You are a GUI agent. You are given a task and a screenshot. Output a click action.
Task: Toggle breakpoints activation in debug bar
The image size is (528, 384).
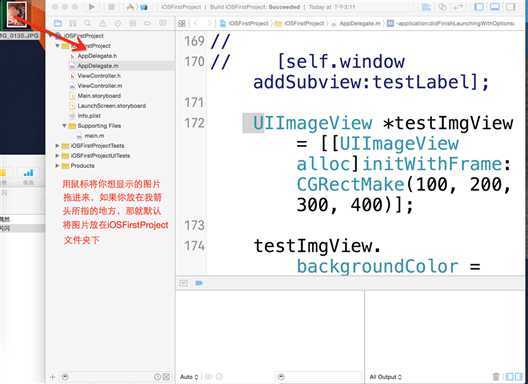click(x=199, y=283)
